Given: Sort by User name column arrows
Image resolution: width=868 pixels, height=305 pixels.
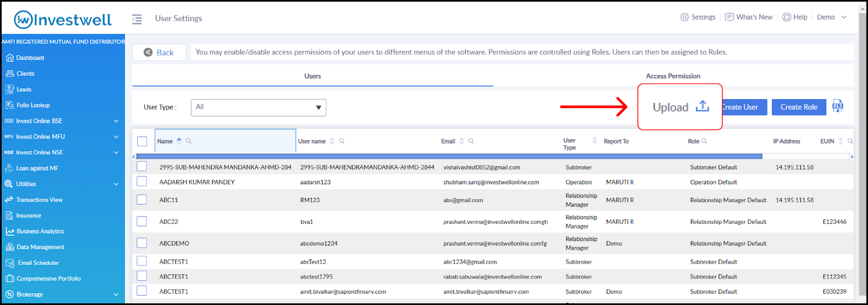Looking at the screenshot, I should point(332,141).
